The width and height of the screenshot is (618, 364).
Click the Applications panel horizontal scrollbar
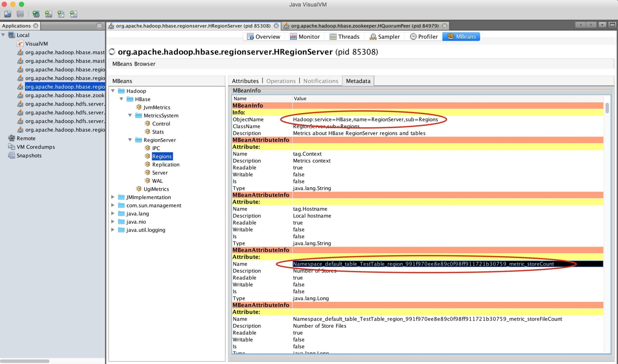[x=25, y=361]
